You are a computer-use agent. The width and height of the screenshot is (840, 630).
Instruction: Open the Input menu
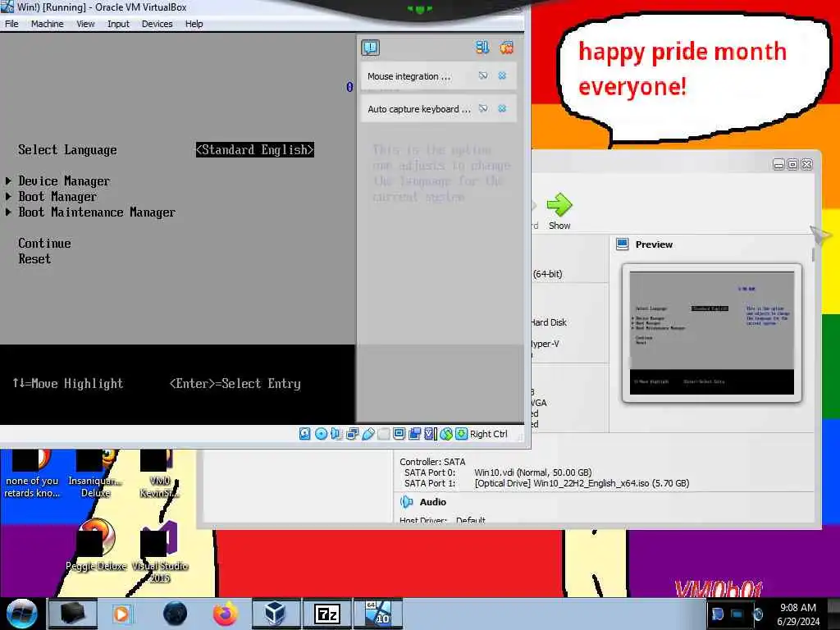tap(118, 24)
